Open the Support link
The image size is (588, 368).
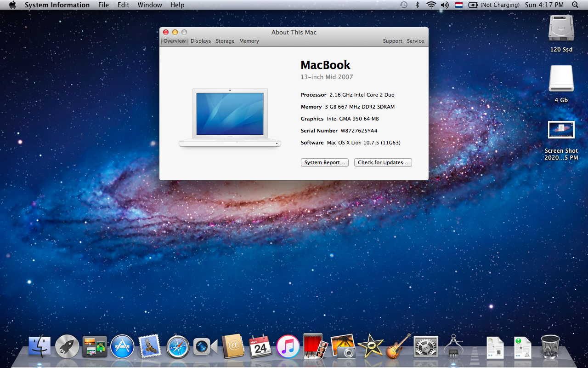tap(393, 41)
